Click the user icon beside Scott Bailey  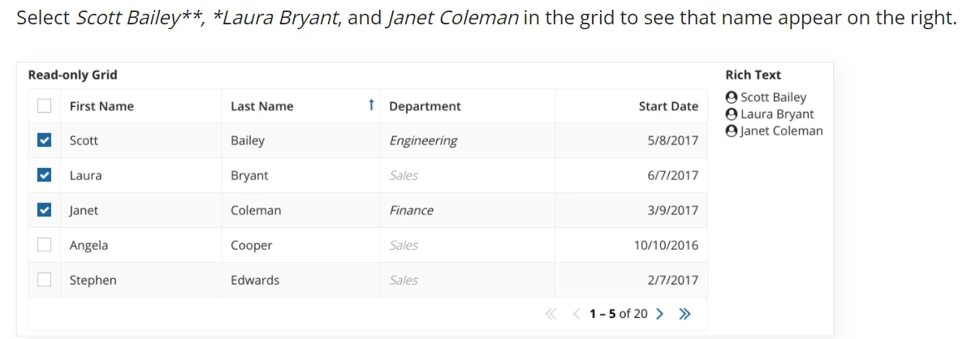[732, 97]
